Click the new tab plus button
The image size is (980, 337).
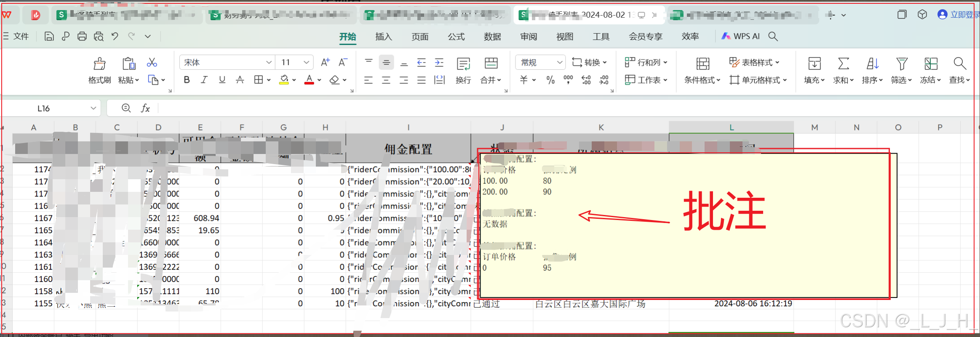830,15
